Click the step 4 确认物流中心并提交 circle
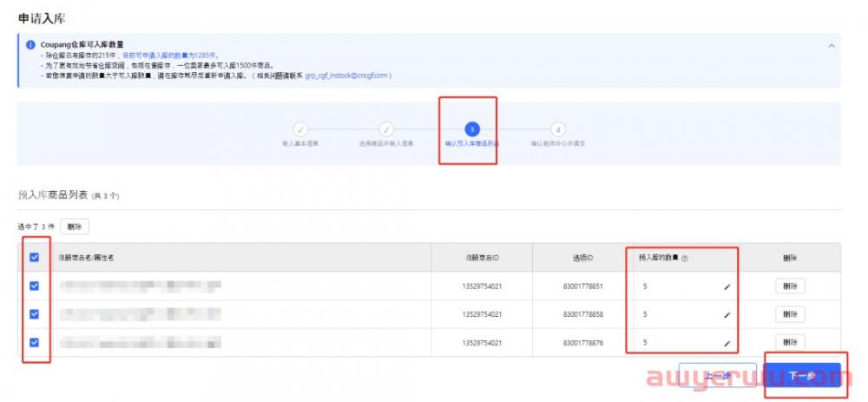This screenshot has height=402, width=868. click(557, 129)
